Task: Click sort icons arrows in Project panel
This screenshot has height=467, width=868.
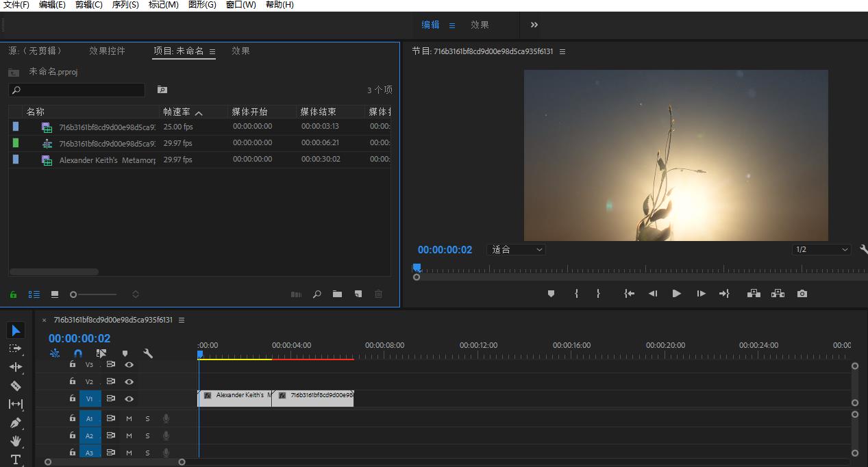Action: 136,294
